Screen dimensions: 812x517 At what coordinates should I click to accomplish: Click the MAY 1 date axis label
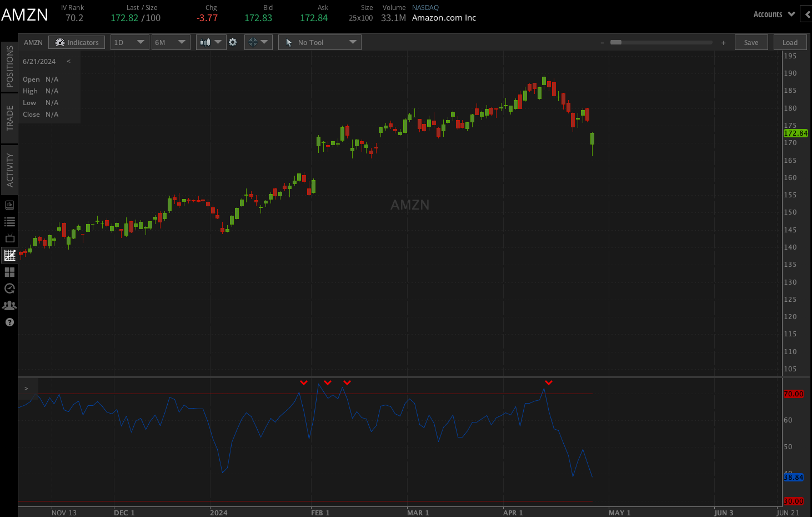coord(619,513)
